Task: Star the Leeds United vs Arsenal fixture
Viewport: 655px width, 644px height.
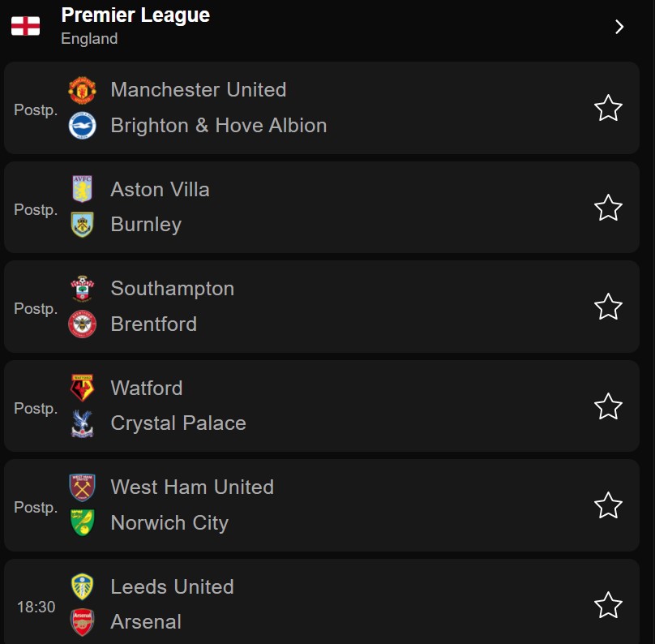Action: click(x=608, y=605)
